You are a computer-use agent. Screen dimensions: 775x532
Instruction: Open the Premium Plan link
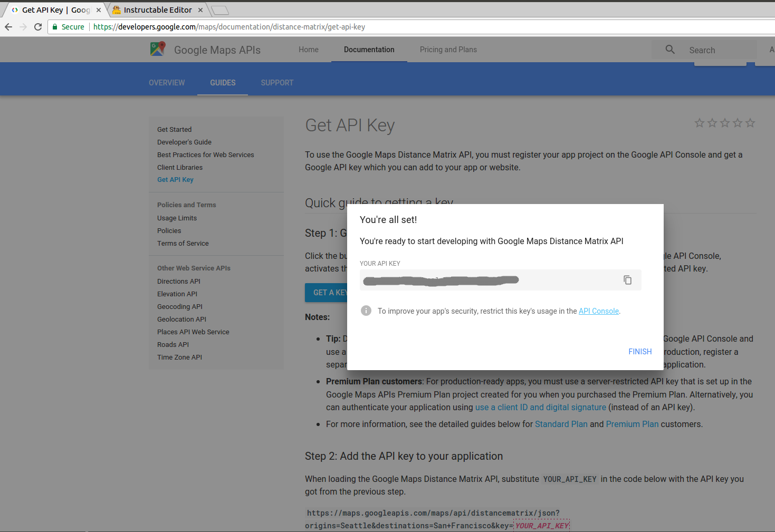pos(632,424)
